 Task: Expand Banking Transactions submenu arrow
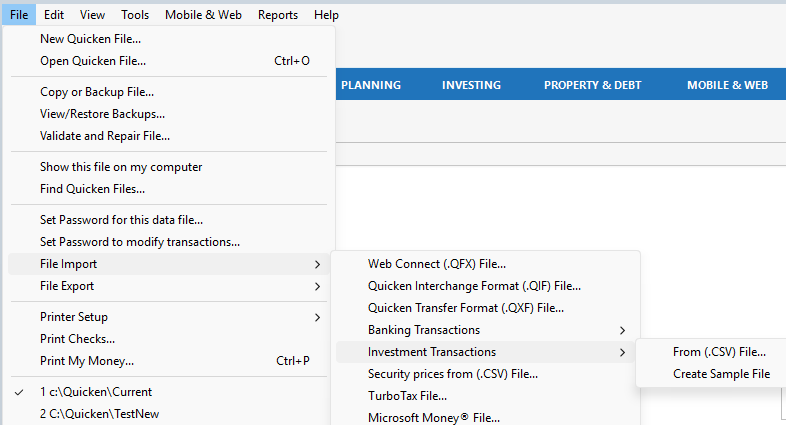point(622,330)
